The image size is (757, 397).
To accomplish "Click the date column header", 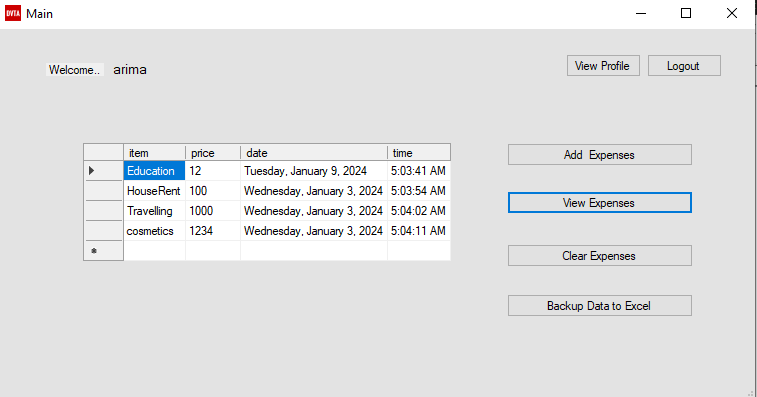I will tap(314, 153).
